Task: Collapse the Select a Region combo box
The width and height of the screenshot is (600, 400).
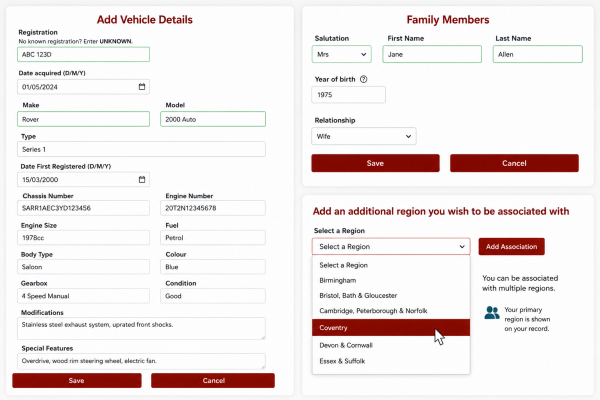Action: click(x=391, y=247)
